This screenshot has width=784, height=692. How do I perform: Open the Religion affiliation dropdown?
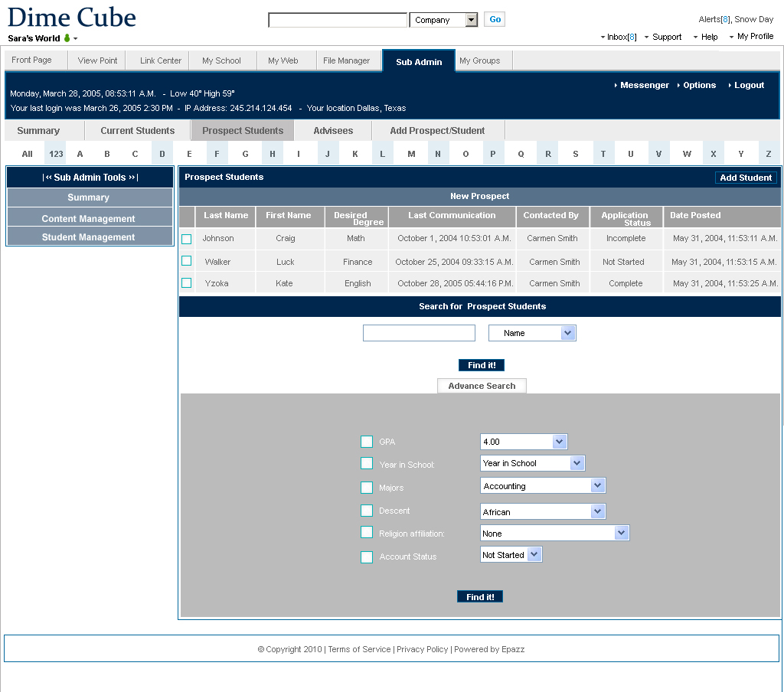621,534
